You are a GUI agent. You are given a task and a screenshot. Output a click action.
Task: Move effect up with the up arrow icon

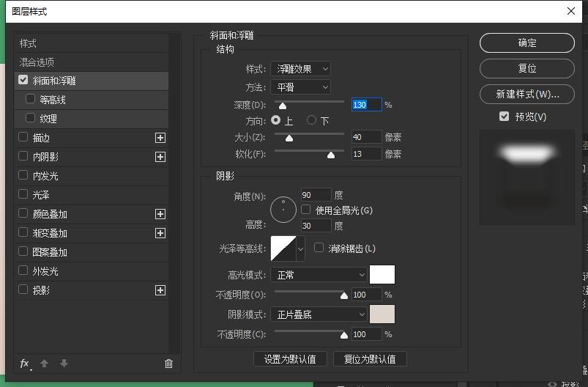pos(44,364)
